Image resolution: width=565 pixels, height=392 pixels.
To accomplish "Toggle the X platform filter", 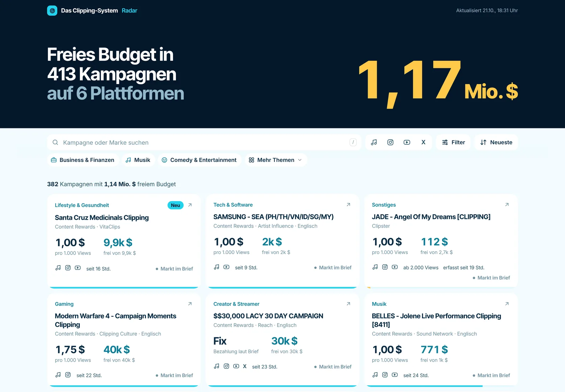I will coord(423,142).
